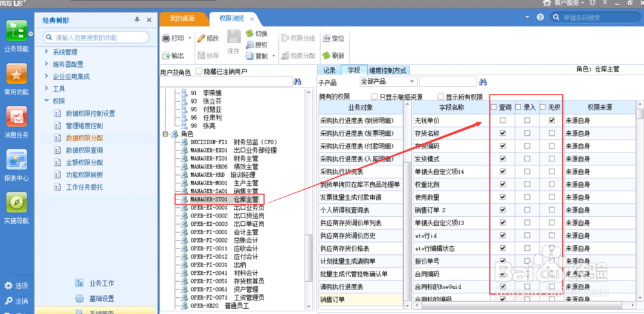This screenshot has width=644, height=314.
Task: Open the 打印 dropdown arrow
Action: pos(190,38)
